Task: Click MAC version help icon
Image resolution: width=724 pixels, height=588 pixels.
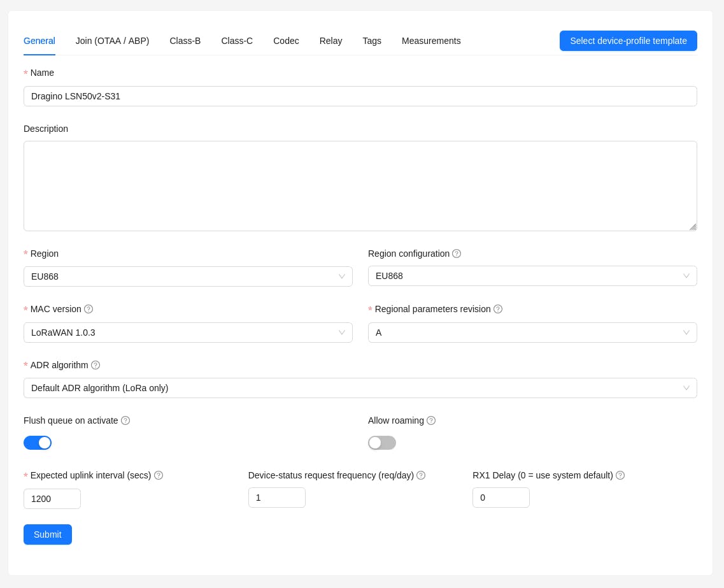Action: click(89, 309)
